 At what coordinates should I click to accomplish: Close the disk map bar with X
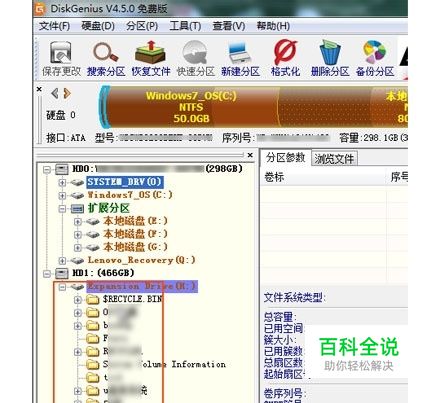tap(39, 89)
